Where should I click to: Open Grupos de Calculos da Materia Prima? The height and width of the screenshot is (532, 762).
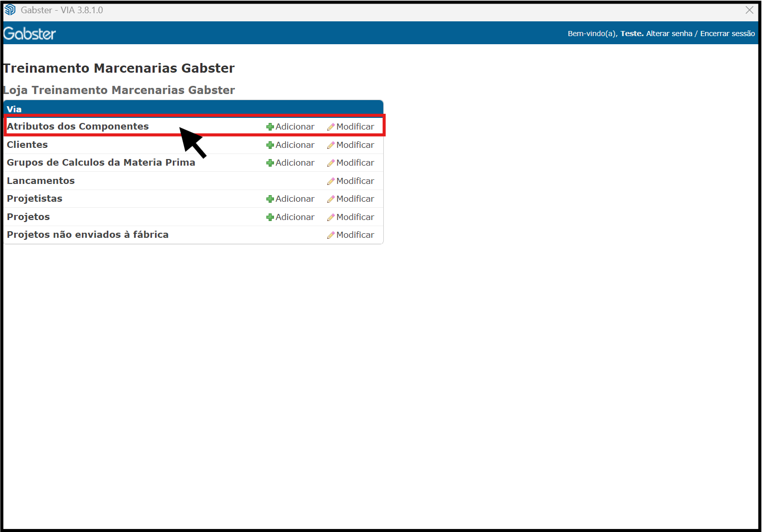click(101, 163)
